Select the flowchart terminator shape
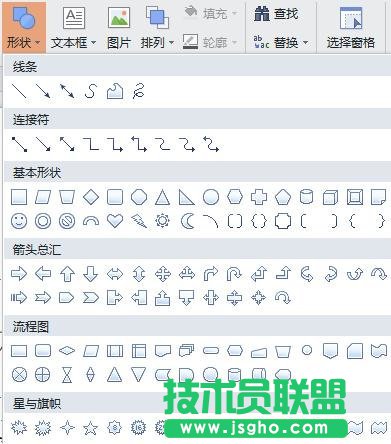391x444 pixels. [211, 351]
